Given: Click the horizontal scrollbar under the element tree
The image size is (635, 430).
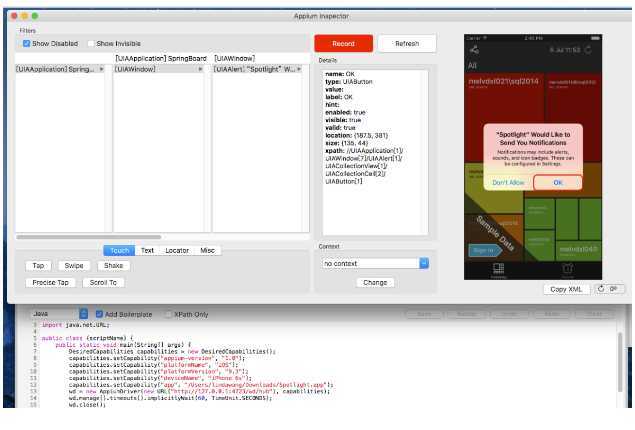Looking at the screenshot, I should [89, 237].
